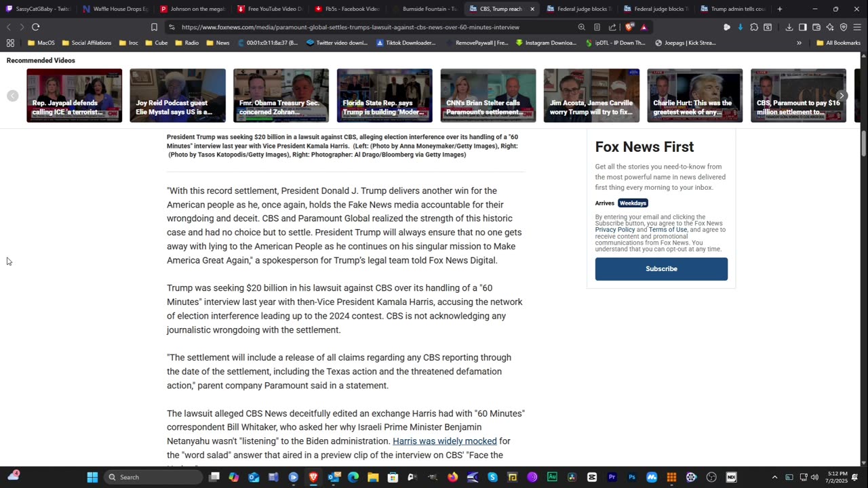Click the bookmark page icon
Screen dimensions: 868x488
[x=154, y=27]
